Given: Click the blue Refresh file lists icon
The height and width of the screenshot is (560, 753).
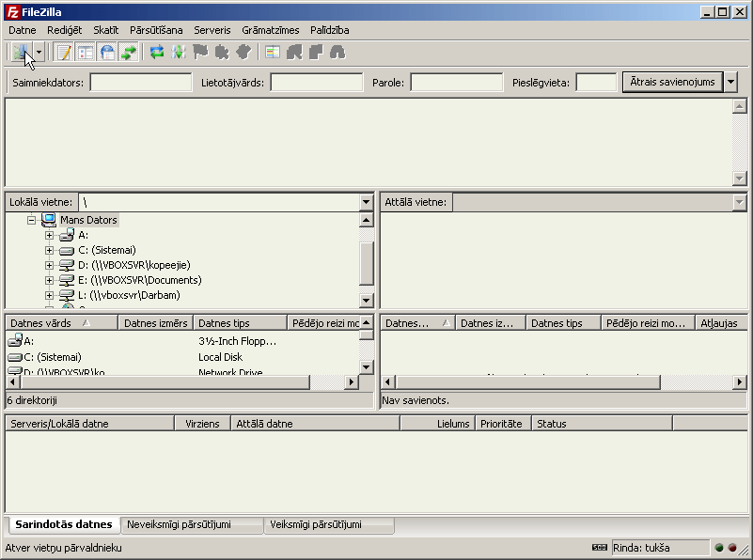Looking at the screenshot, I should click(157, 52).
